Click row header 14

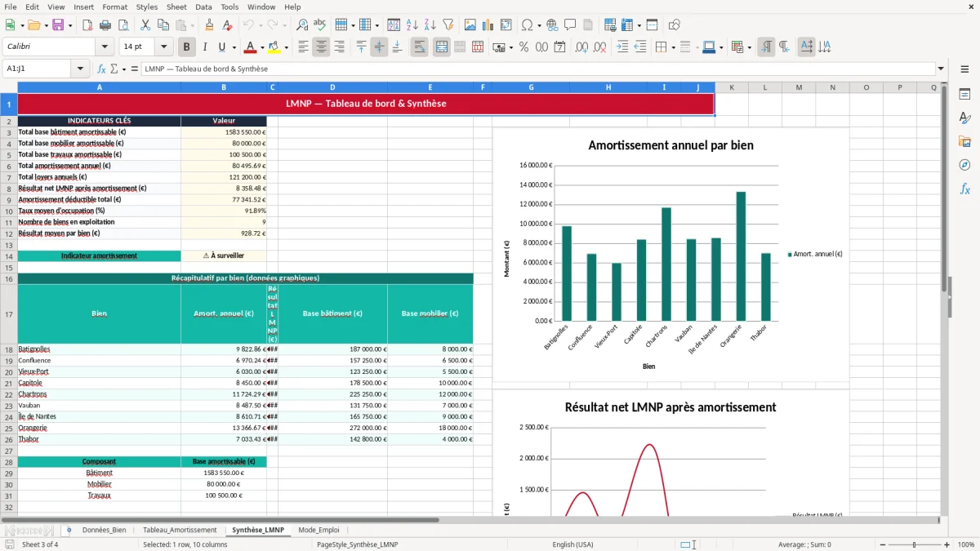point(9,256)
